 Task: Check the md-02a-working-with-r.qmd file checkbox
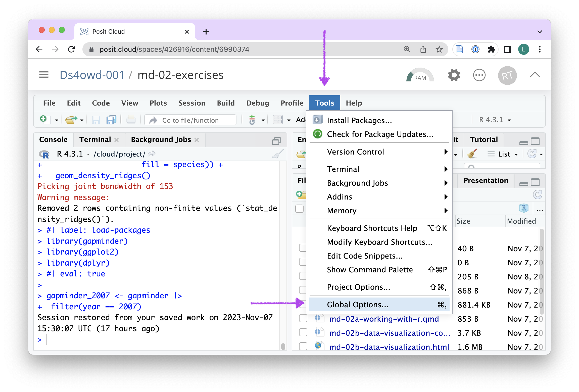pyautogui.click(x=303, y=318)
